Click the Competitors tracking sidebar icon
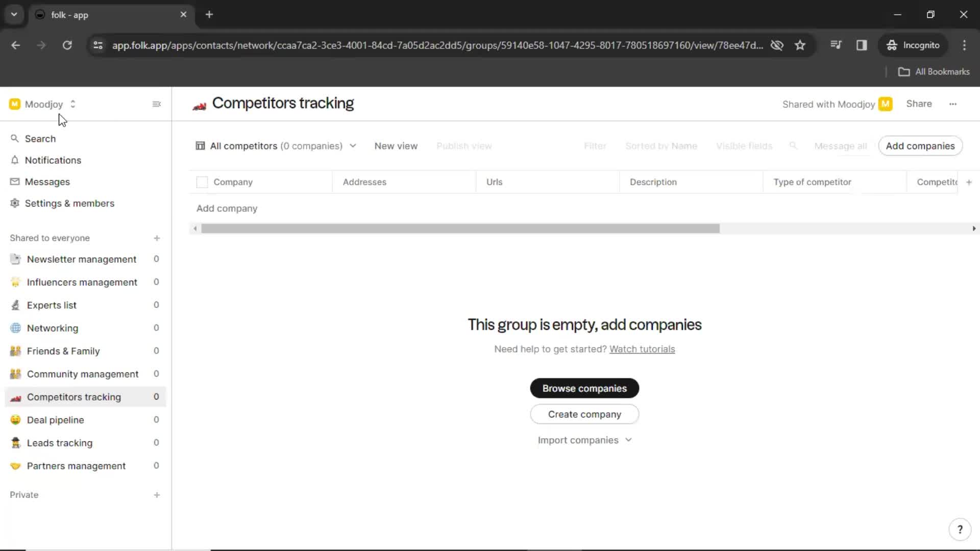The image size is (980, 551). click(x=15, y=397)
